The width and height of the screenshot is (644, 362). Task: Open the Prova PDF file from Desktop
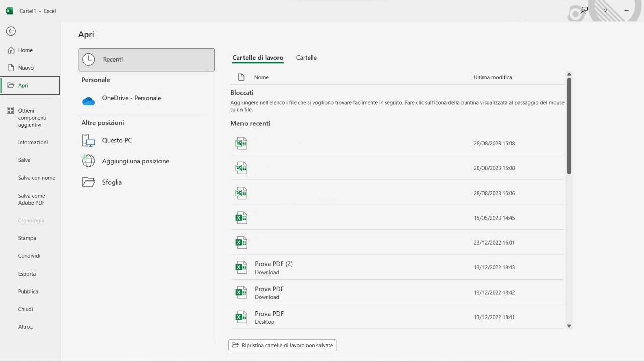(x=269, y=317)
